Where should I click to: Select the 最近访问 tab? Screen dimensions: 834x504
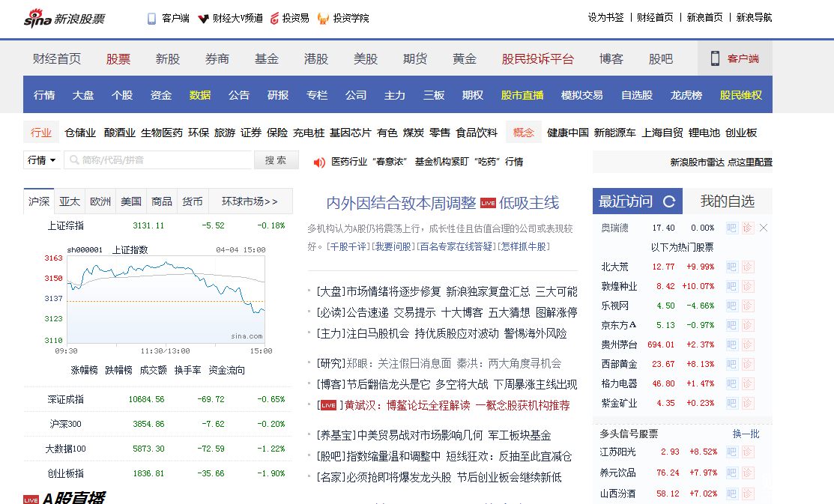pos(626,201)
